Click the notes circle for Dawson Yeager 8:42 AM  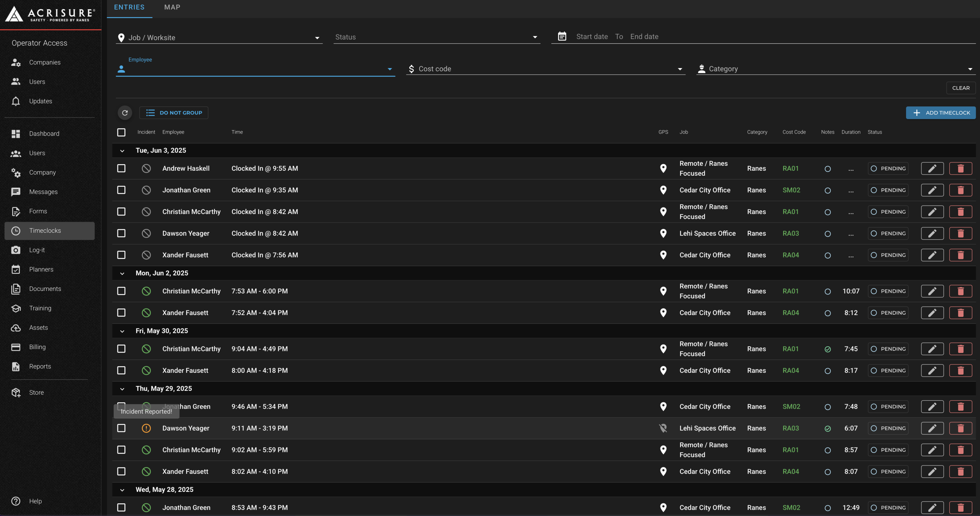(828, 234)
